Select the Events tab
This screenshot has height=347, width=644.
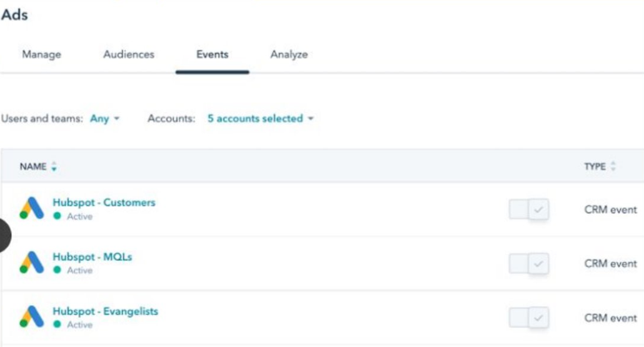click(x=213, y=54)
